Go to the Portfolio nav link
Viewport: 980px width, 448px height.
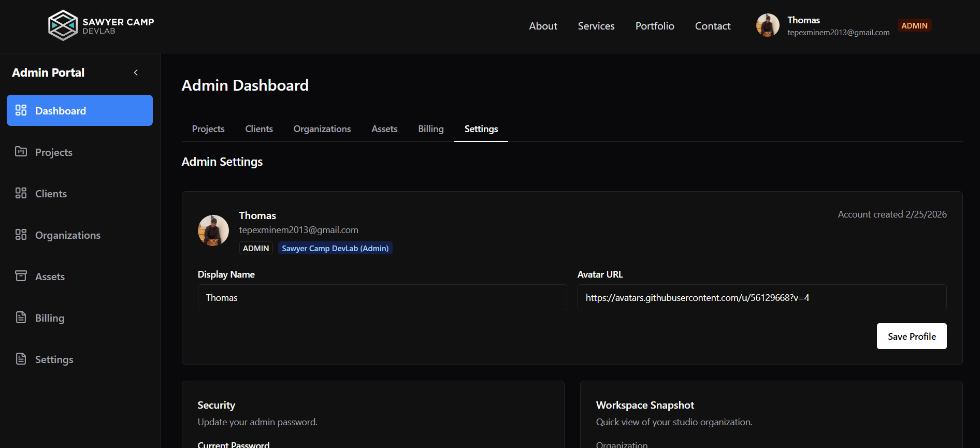(655, 26)
